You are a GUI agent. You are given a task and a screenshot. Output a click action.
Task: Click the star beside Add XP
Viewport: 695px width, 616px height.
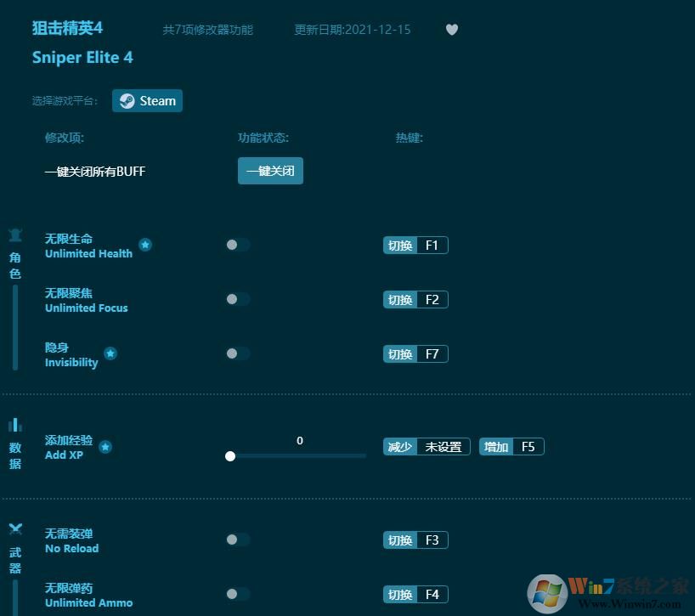click(105, 446)
